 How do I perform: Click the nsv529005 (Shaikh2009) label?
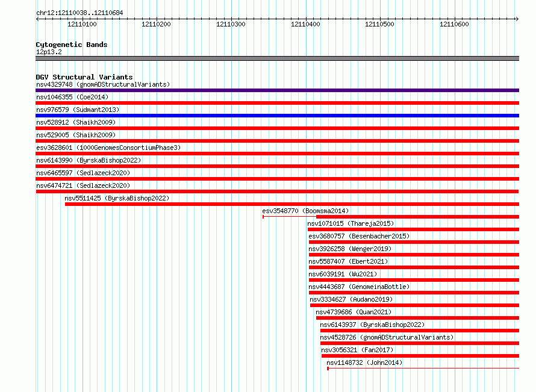76,135
